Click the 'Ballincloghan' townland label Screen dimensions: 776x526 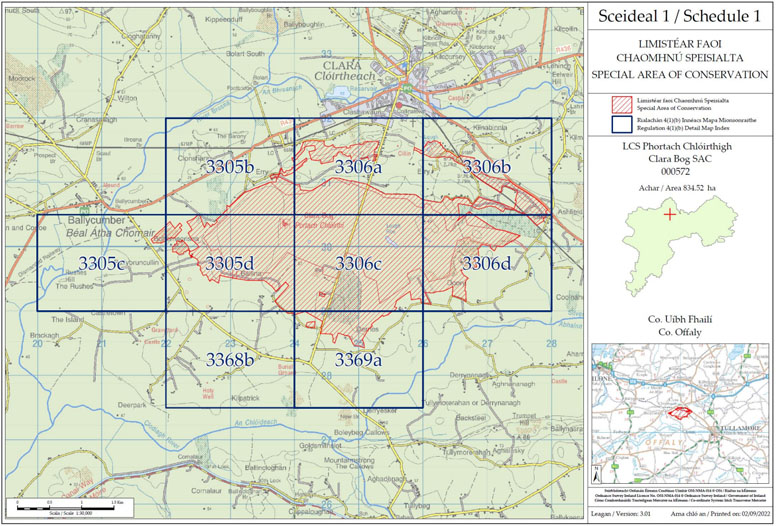click(266, 468)
